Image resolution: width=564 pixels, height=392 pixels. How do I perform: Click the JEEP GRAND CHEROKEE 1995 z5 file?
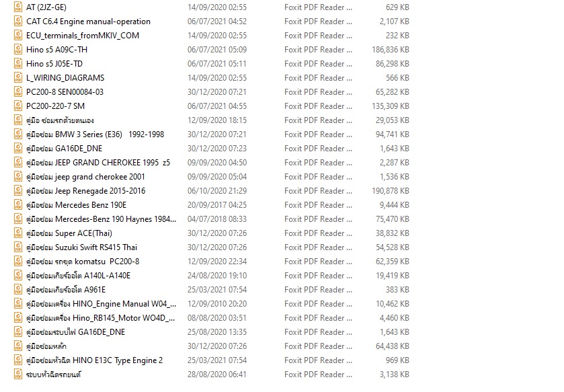click(98, 163)
